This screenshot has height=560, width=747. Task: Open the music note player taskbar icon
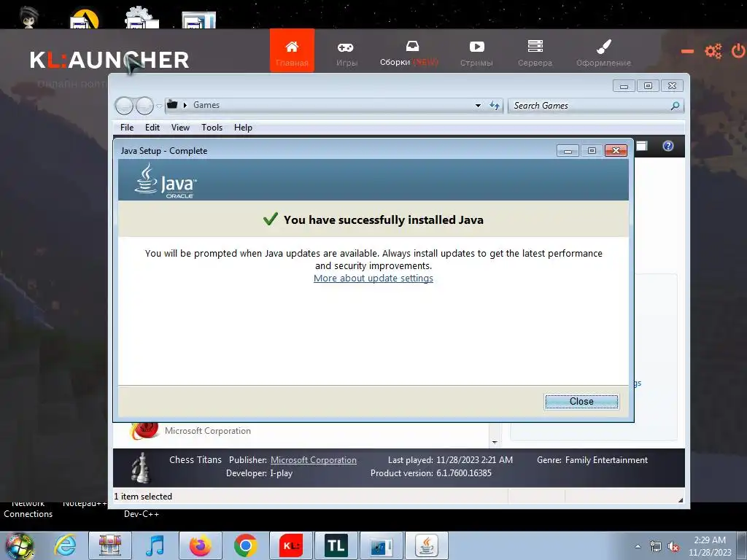tap(155, 545)
